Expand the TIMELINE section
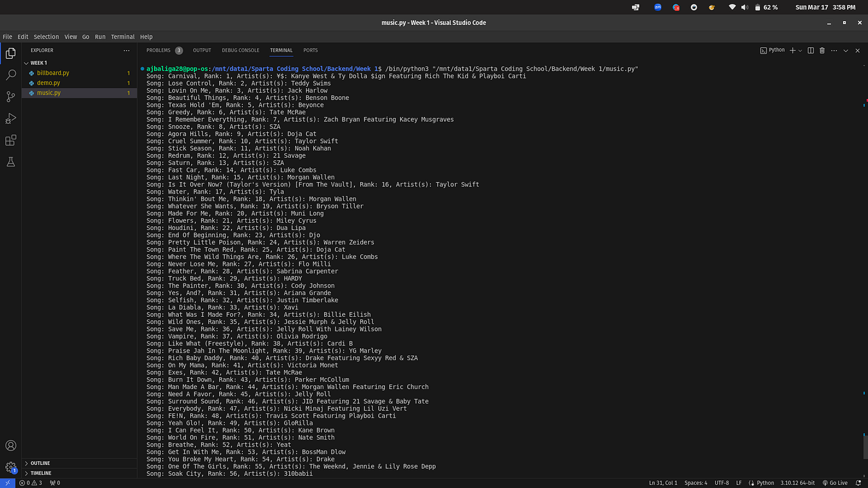The height and width of the screenshot is (488, 868). pyautogui.click(x=40, y=473)
